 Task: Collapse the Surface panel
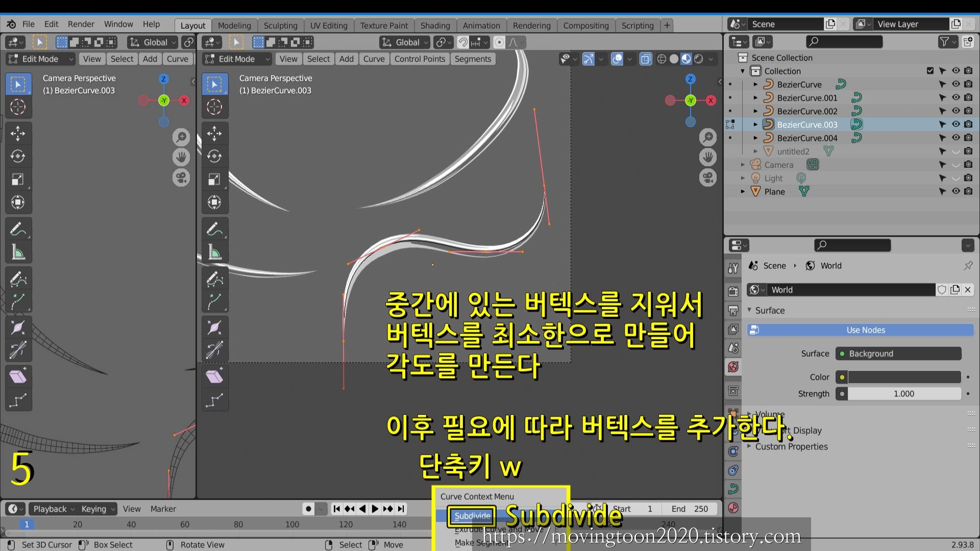749,310
